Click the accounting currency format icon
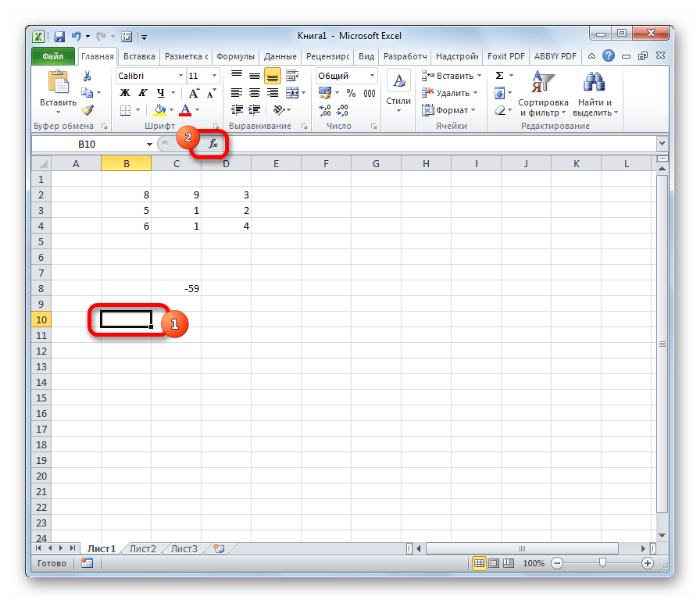Screen dimensions: 700x603 point(324,93)
